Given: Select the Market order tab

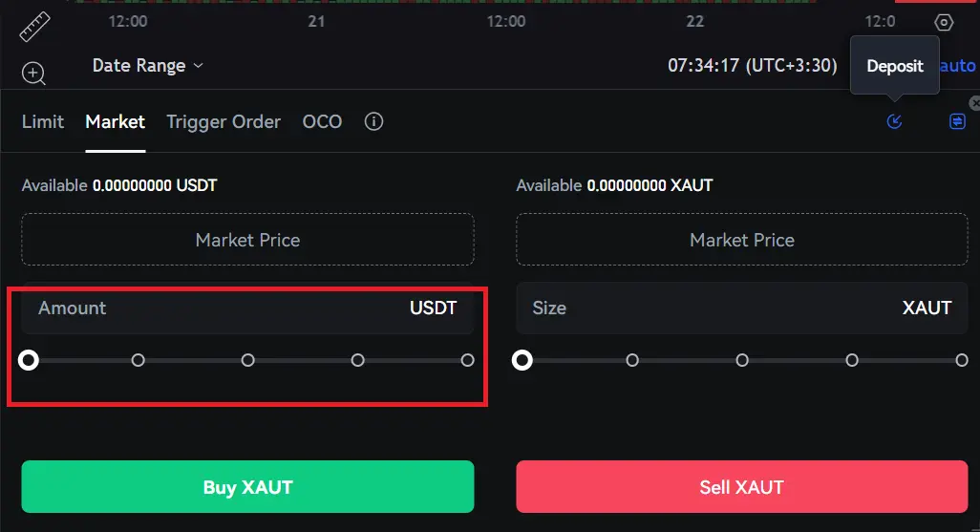Looking at the screenshot, I should pos(115,122).
